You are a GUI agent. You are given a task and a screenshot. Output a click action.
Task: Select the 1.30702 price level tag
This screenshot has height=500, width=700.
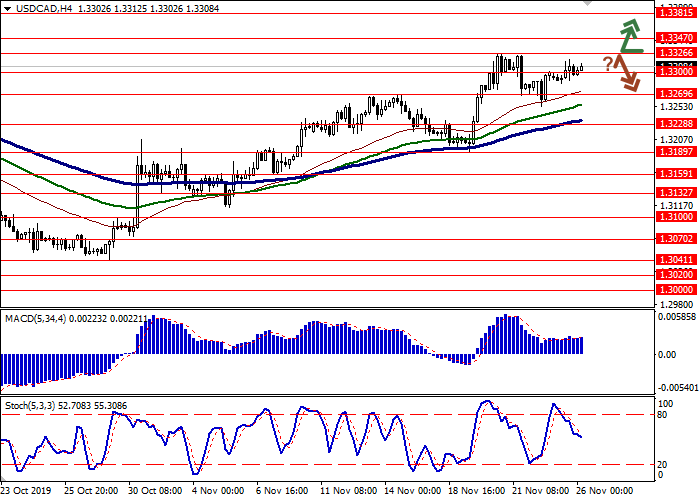click(677, 239)
